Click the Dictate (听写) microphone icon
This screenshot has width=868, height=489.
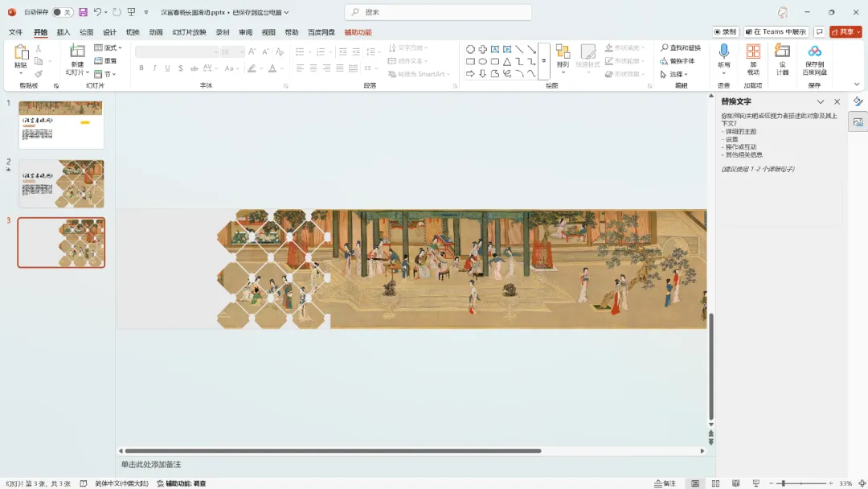point(723,51)
